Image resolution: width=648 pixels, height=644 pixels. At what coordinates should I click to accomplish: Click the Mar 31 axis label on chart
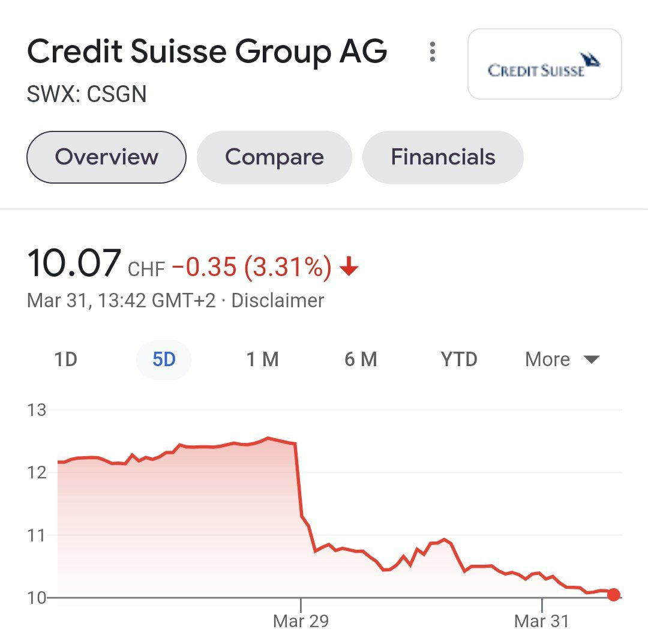[x=542, y=622]
